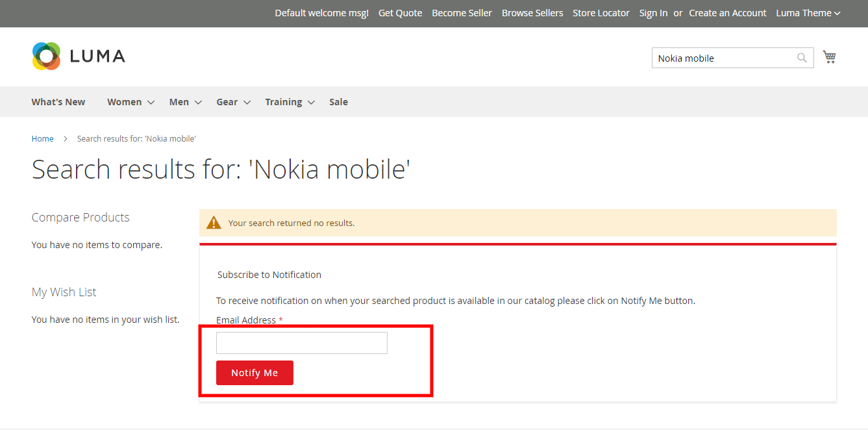Submit search with magnifier icon
Viewport: 868px width, 430px height.
point(802,58)
